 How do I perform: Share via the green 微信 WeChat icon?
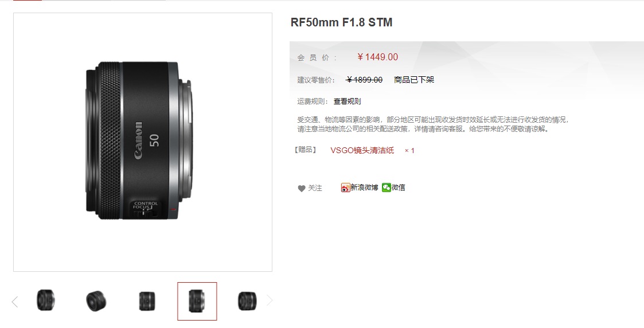point(386,188)
